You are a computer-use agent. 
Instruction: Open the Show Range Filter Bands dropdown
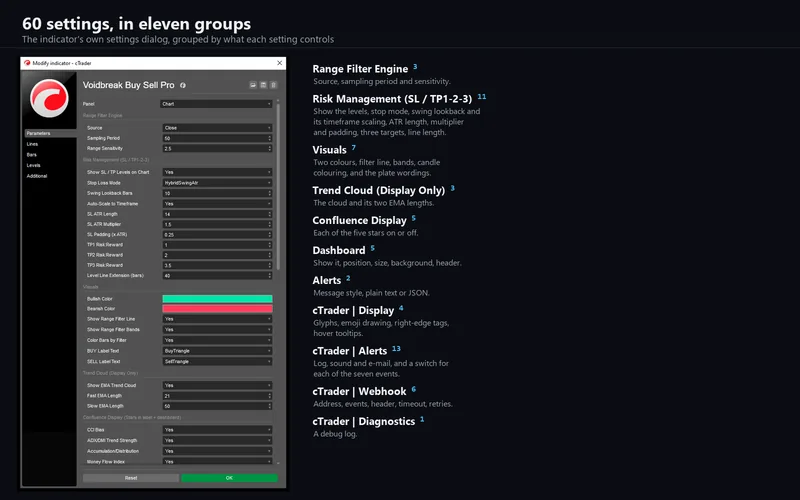pyautogui.click(x=217, y=330)
